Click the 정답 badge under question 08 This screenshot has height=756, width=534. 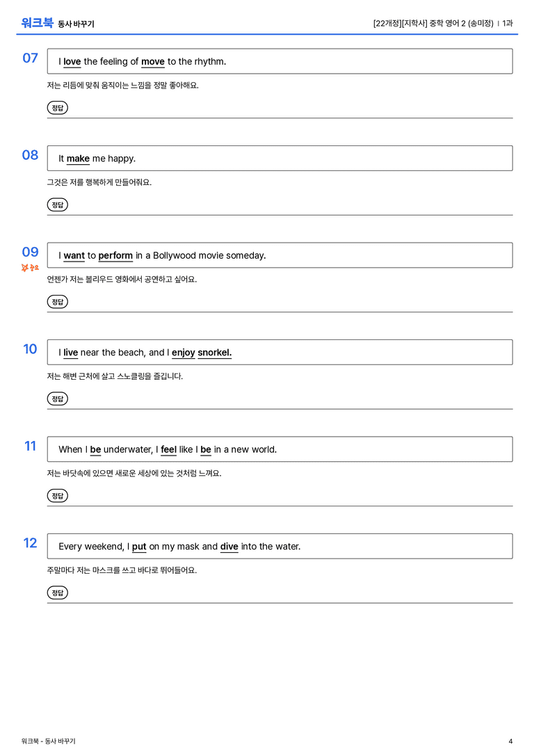57,204
